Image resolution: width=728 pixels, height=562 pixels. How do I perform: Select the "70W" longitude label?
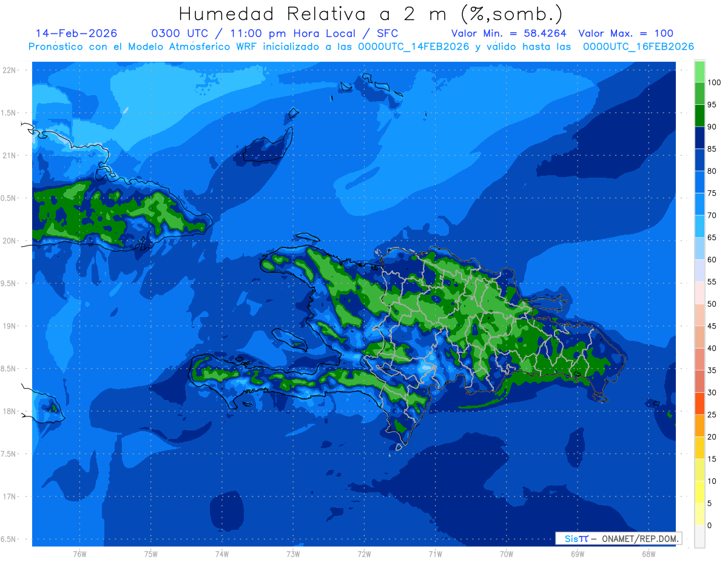click(x=507, y=554)
